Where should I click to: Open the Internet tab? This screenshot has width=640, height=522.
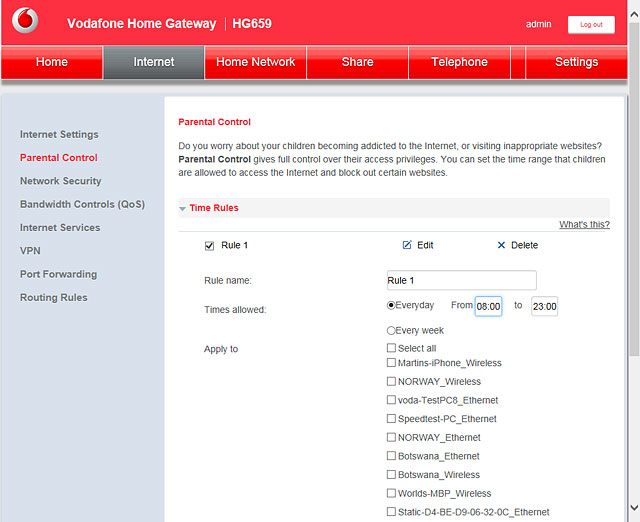point(153,62)
